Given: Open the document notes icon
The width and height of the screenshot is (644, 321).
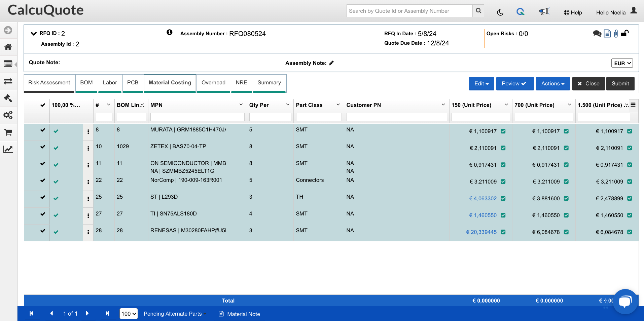Looking at the screenshot, I should 607,34.
